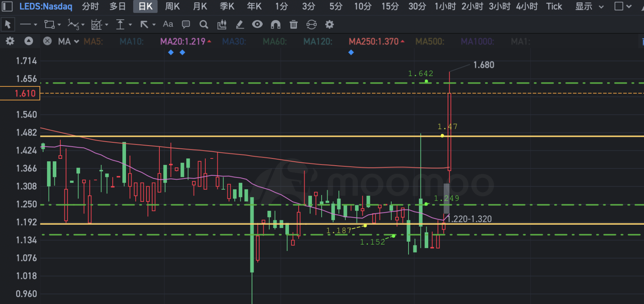Switch to Tick chart interval
This screenshot has height=304, width=644.
(x=554, y=6)
